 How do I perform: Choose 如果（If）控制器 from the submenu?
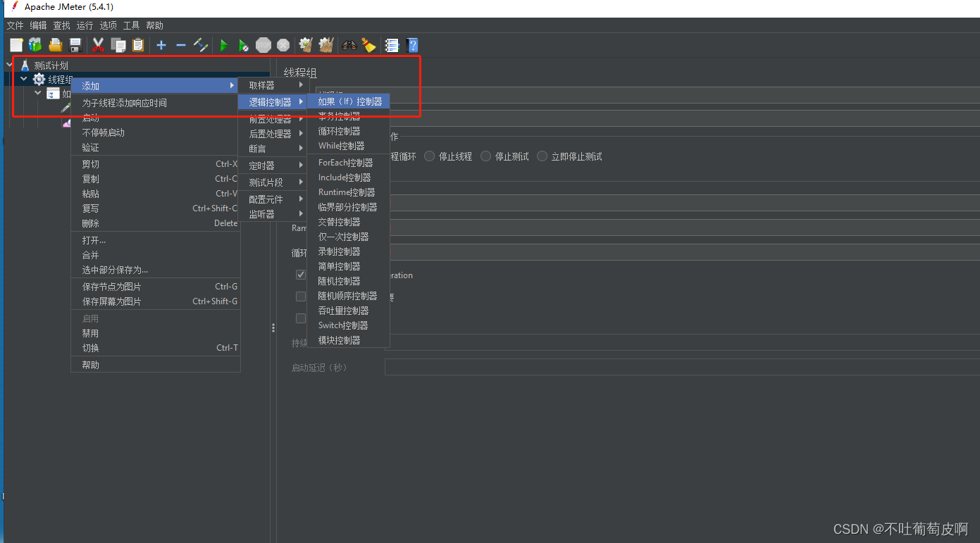(x=349, y=101)
